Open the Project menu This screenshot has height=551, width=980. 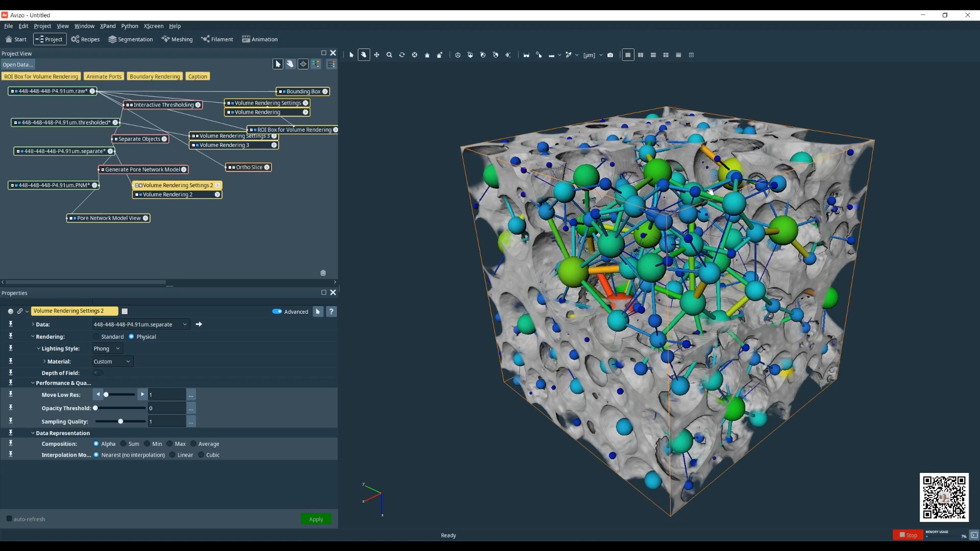pyautogui.click(x=42, y=26)
